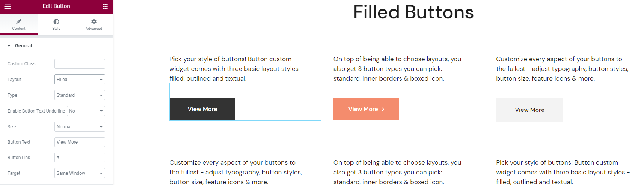Viewport: 644px width, 185px height.
Task: Open the hamburger menu in Elementor header
Action: coord(8,6)
